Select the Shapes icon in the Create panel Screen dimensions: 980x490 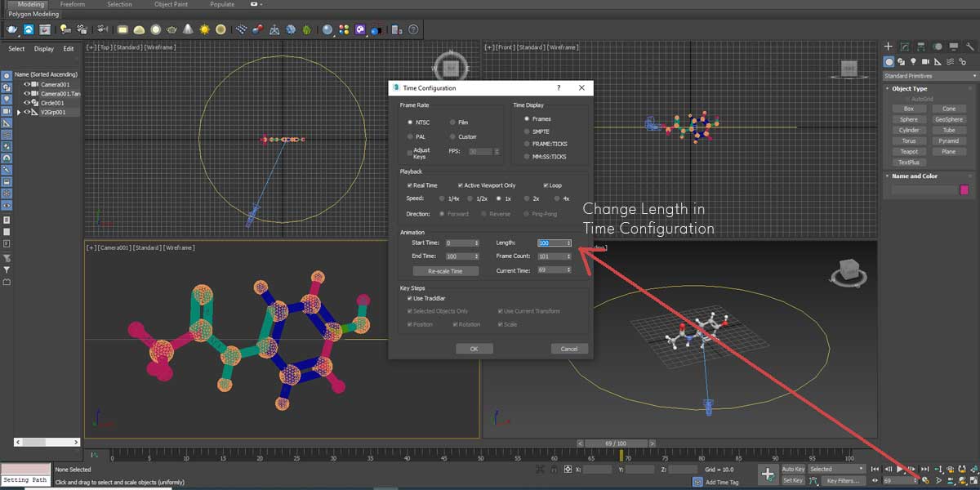(901, 61)
